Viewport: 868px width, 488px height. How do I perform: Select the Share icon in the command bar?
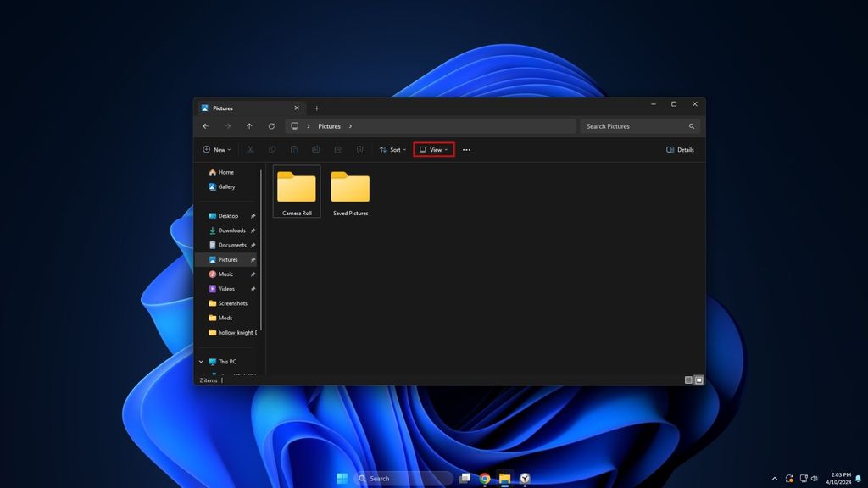pos(338,150)
